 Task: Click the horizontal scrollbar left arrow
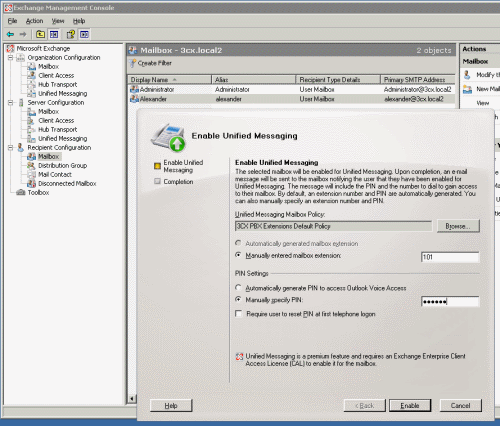click(x=132, y=398)
